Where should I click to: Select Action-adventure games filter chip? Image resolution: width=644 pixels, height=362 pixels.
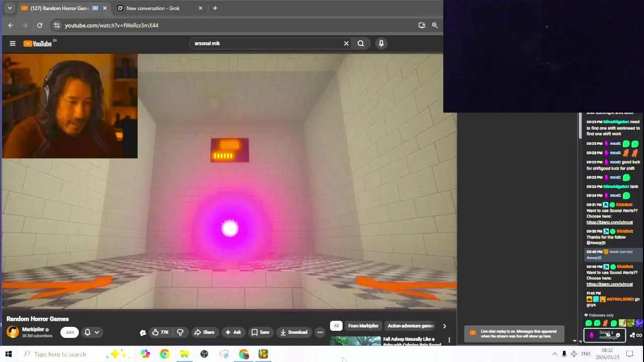pyautogui.click(x=411, y=326)
